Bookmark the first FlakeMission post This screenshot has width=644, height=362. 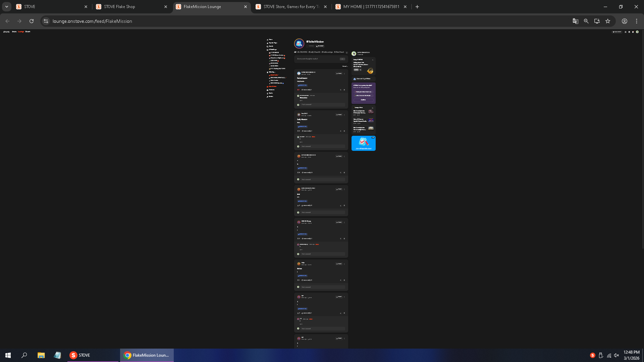pyautogui.click(x=344, y=90)
